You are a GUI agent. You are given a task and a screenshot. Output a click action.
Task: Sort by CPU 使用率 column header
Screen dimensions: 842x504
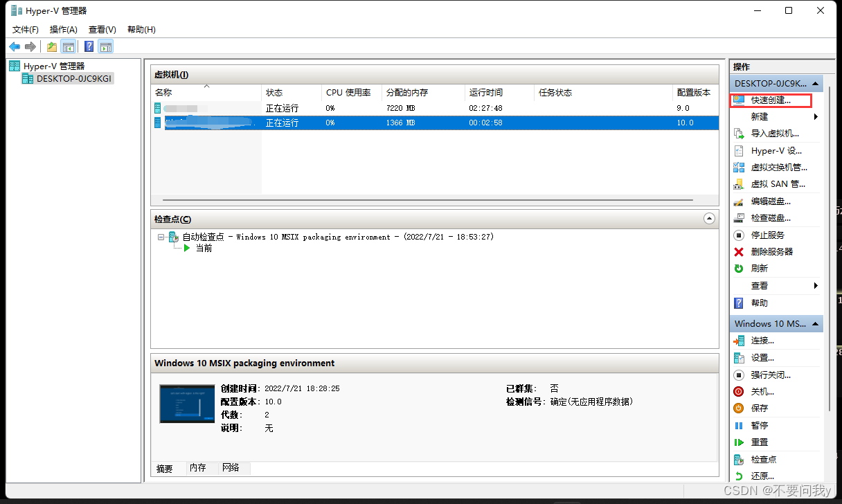[x=352, y=92]
